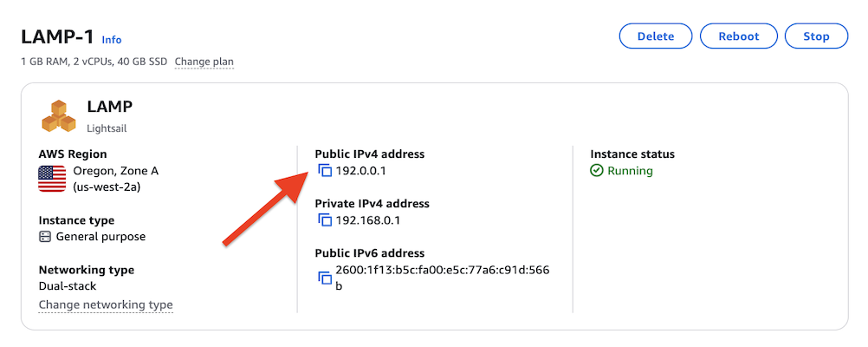Click the IPv6 address value text
The width and height of the screenshot is (868, 347).
coord(442,270)
